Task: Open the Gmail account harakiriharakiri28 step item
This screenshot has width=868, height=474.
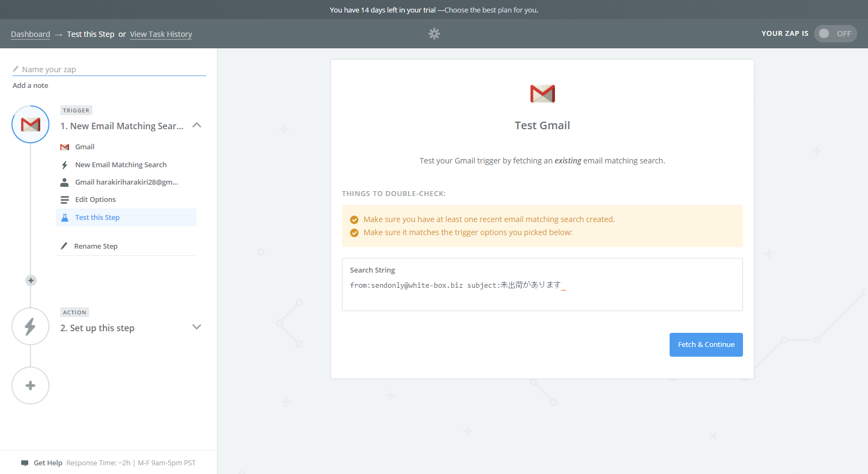Action: click(126, 182)
